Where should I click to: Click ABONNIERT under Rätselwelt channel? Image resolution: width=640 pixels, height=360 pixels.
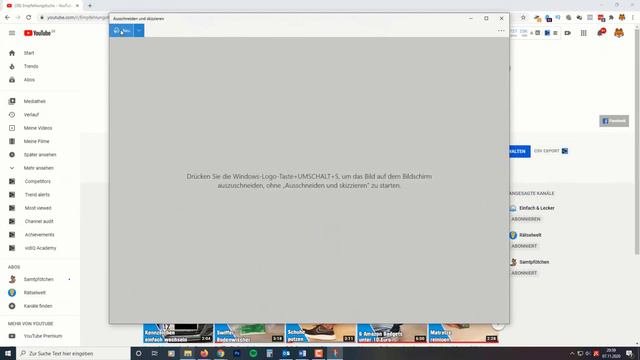point(524,246)
